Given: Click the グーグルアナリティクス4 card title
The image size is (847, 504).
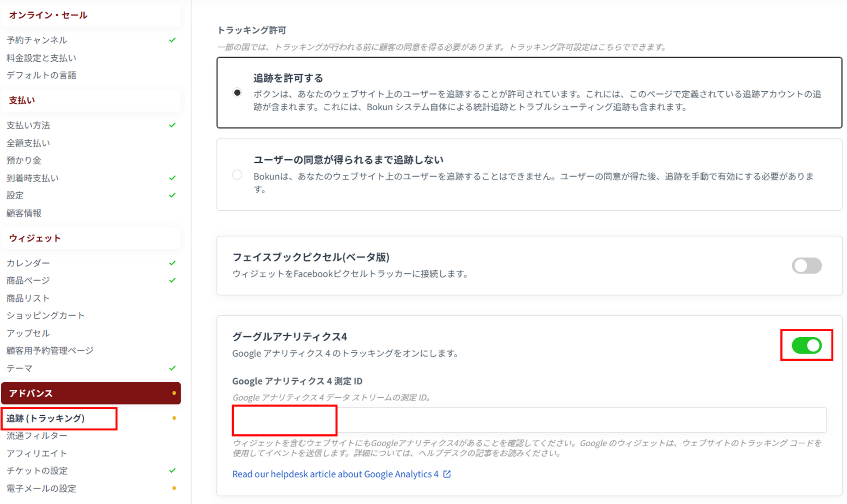Looking at the screenshot, I should (290, 337).
